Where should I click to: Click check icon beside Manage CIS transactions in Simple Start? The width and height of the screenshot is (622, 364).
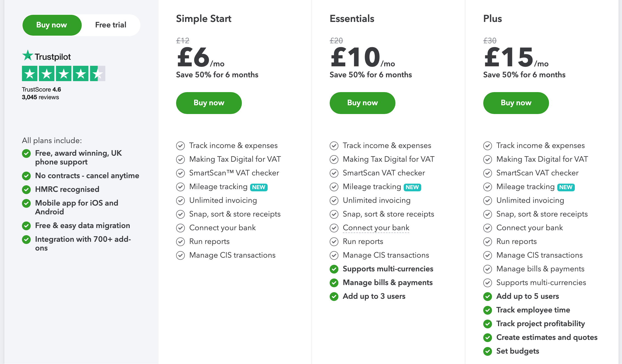coord(180,255)
